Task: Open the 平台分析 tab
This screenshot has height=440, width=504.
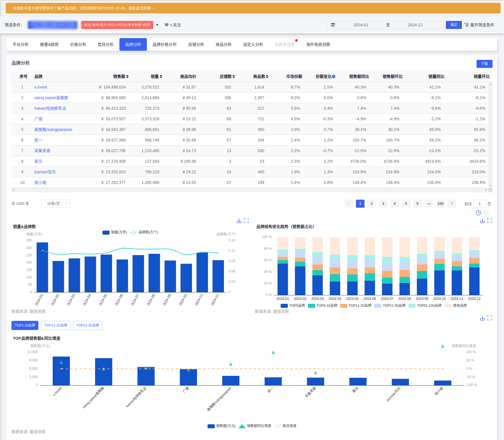Action: click(x=21, y=44)
